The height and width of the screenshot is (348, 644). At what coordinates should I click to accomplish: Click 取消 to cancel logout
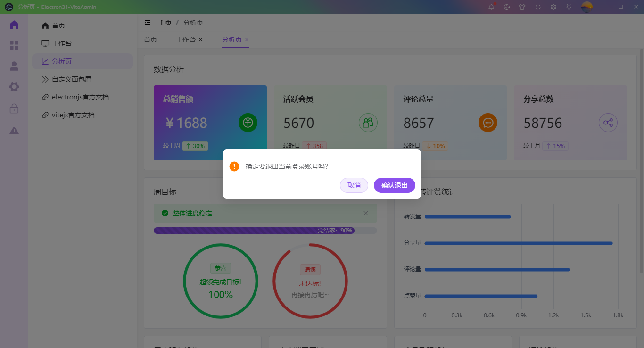[x=354, y=185]
